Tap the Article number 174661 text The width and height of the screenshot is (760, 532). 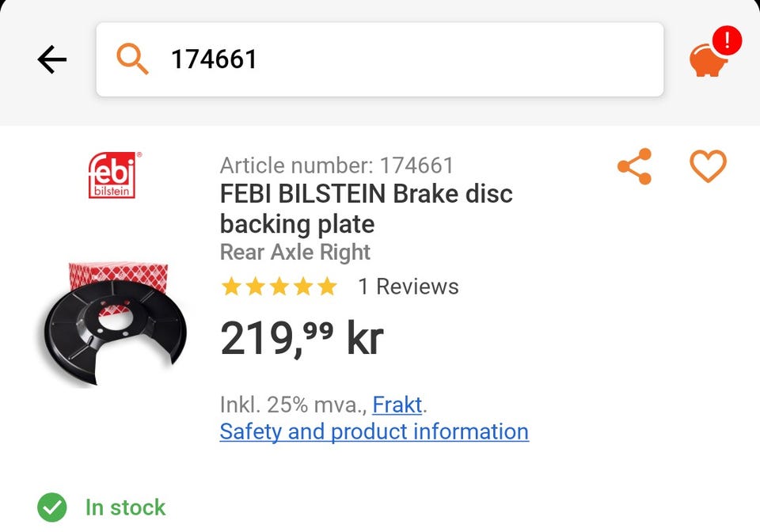336,165
